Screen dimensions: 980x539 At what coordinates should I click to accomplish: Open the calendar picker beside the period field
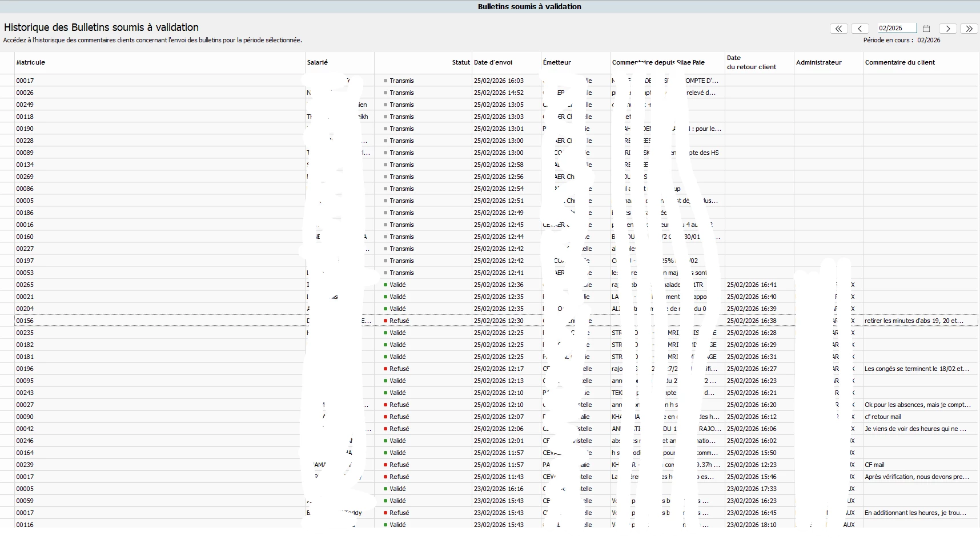point(926,29)
